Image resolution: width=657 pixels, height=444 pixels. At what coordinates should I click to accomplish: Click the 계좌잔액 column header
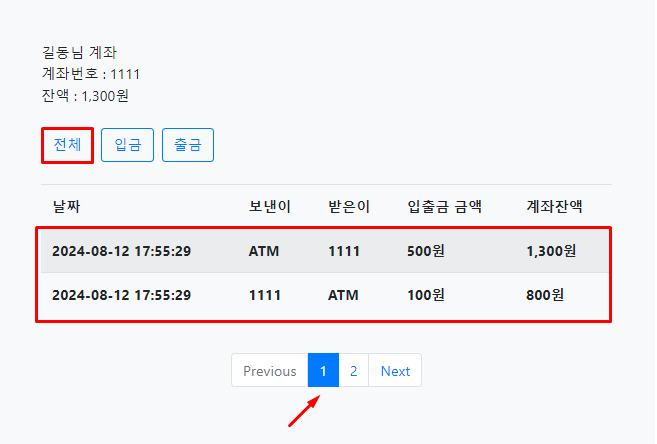(x=554, y=207)
